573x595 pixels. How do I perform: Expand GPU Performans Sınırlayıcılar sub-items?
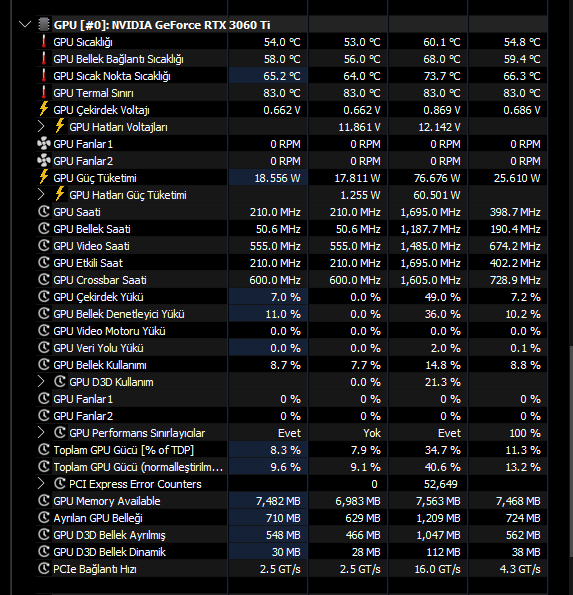(x=41, y=432)
